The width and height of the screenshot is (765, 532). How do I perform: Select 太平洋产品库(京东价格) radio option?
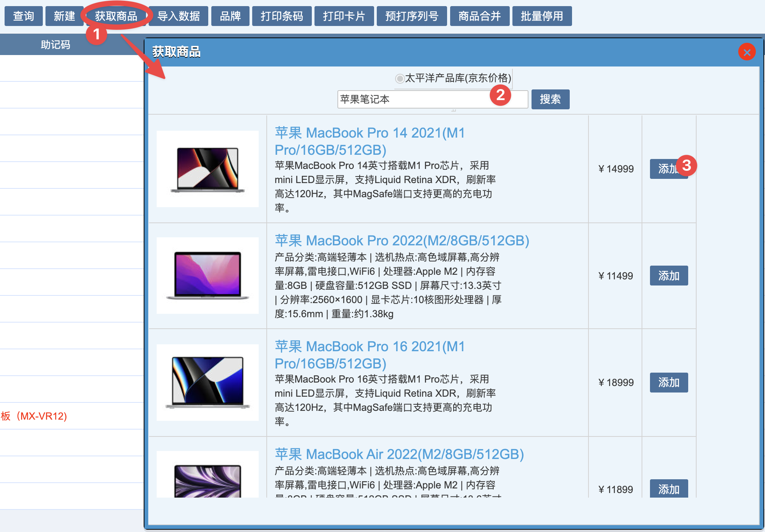tap(400, 78)
